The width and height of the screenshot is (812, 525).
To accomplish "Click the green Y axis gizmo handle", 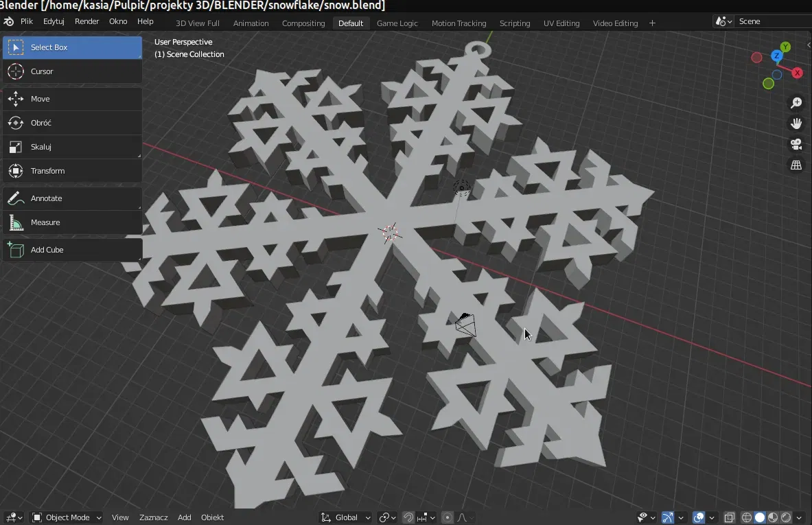I will click(x=786, y=47).
